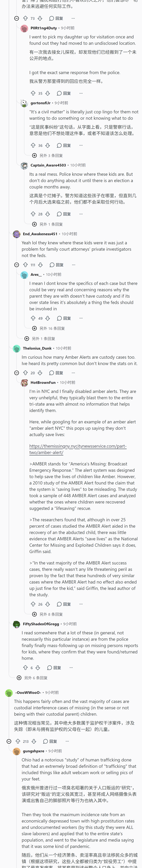Collapse End_Awakeness451's comment thread
The image size is (142, 868).
click(17, 265)
